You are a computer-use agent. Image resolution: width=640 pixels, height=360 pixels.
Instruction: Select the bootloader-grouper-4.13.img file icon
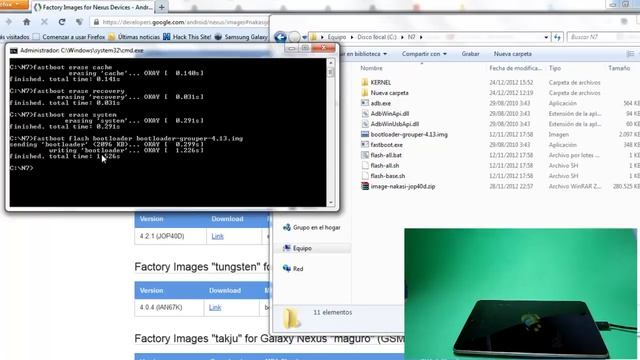click(x=365, y=134)
